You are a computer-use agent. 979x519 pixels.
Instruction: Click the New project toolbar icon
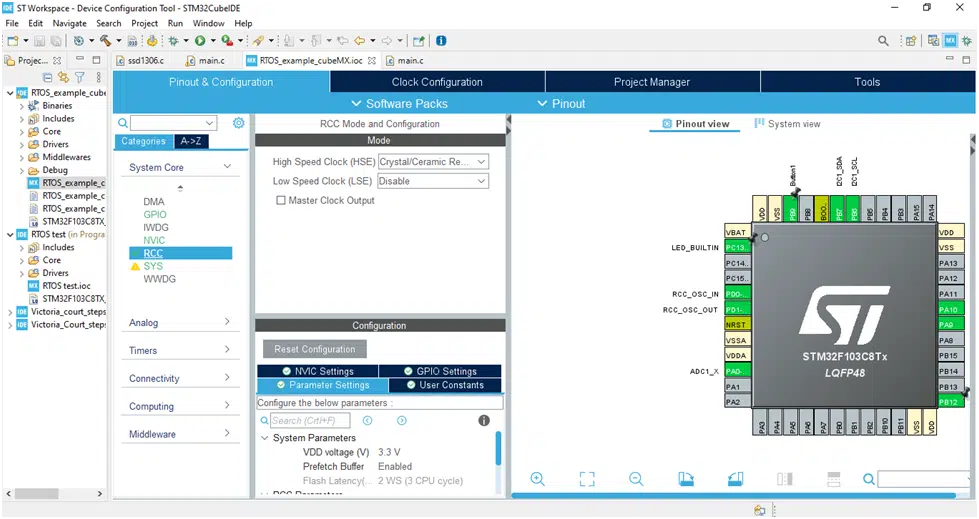12,41
